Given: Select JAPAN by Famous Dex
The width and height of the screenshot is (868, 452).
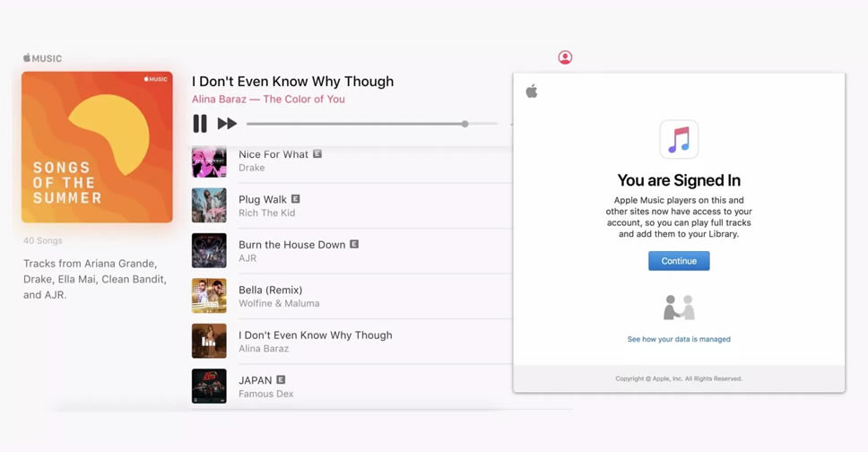Looking at the screenshot, I should [x=256, y=380].
